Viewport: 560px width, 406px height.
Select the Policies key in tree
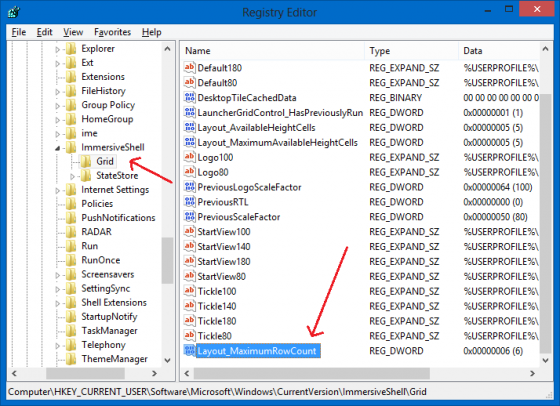click(x=97, y=204)
